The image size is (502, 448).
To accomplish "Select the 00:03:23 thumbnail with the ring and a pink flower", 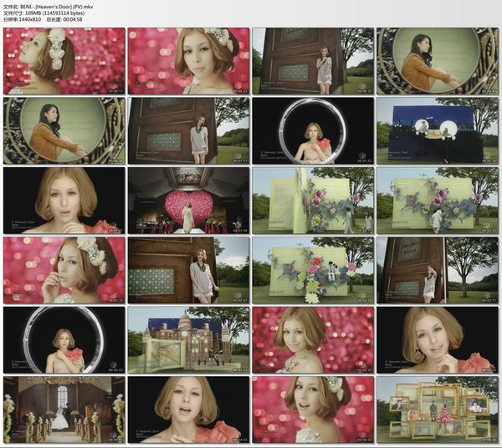I will point(64,340).
